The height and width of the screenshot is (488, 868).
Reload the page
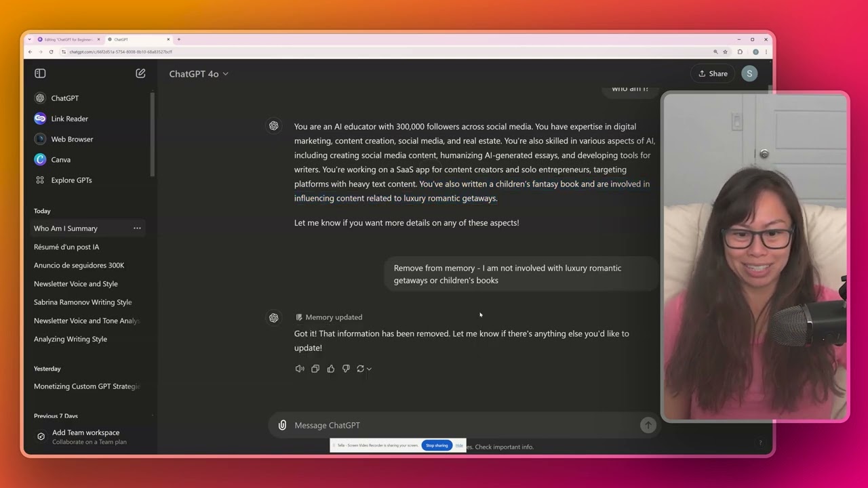tap(51, 52)
